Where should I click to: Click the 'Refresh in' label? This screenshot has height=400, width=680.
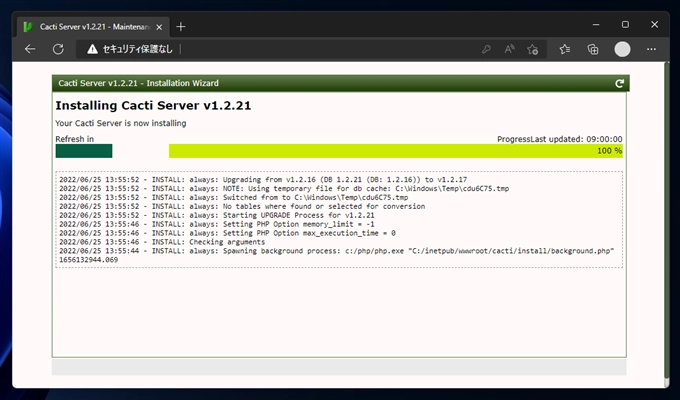(75, 139)
